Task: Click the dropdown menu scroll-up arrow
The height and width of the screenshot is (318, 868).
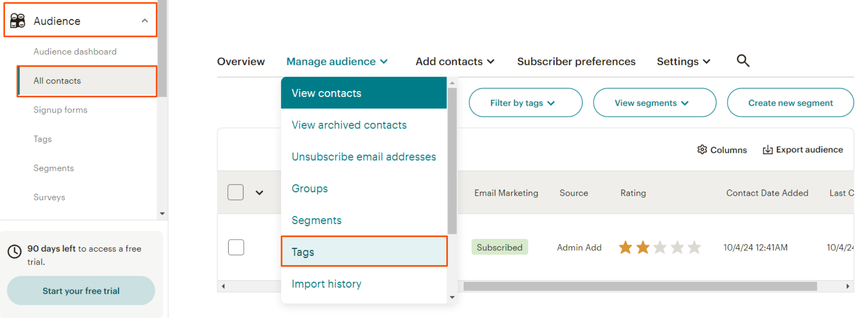Action: click(x=452, y=83)
